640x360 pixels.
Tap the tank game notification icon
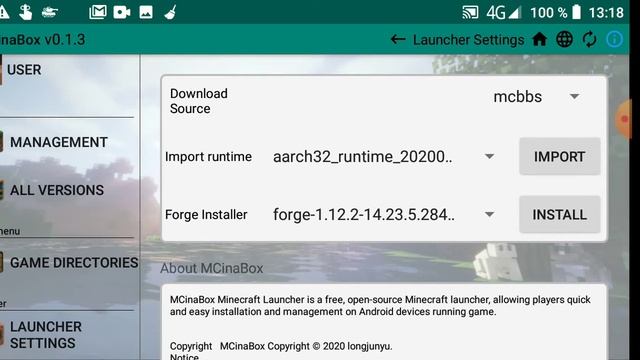tap(49, 12)
